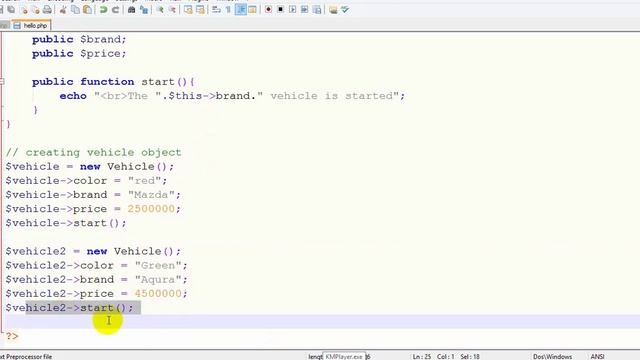The width and height of the screenshot is (640, 360).
Task: Click the echo statement line
Action: click(232, 96)
